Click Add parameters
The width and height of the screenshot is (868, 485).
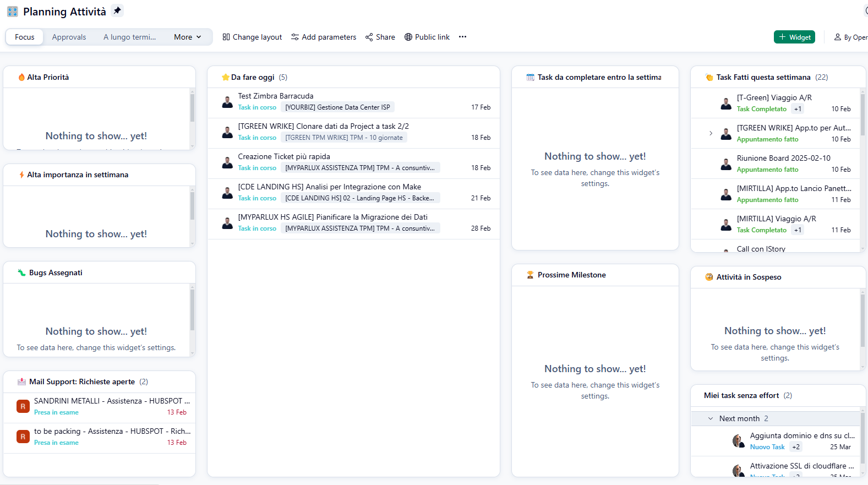click(x=324, y=37)
